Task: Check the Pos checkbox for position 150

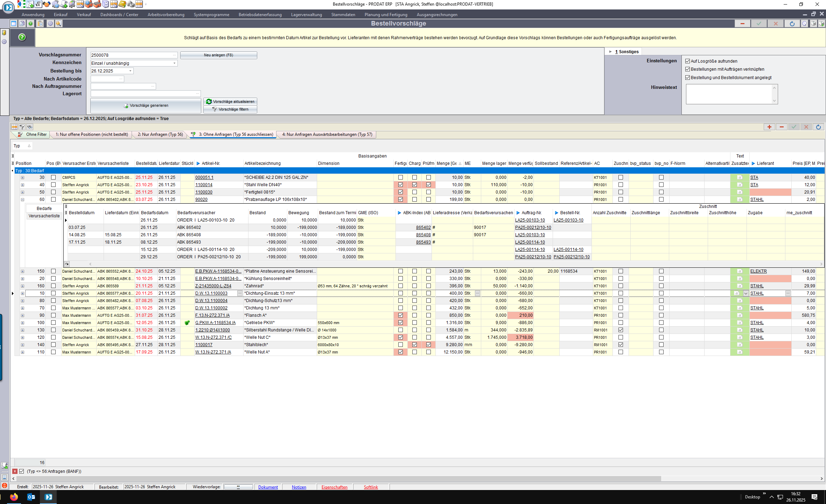Action: pyautogui.click(x=53, y=271)
